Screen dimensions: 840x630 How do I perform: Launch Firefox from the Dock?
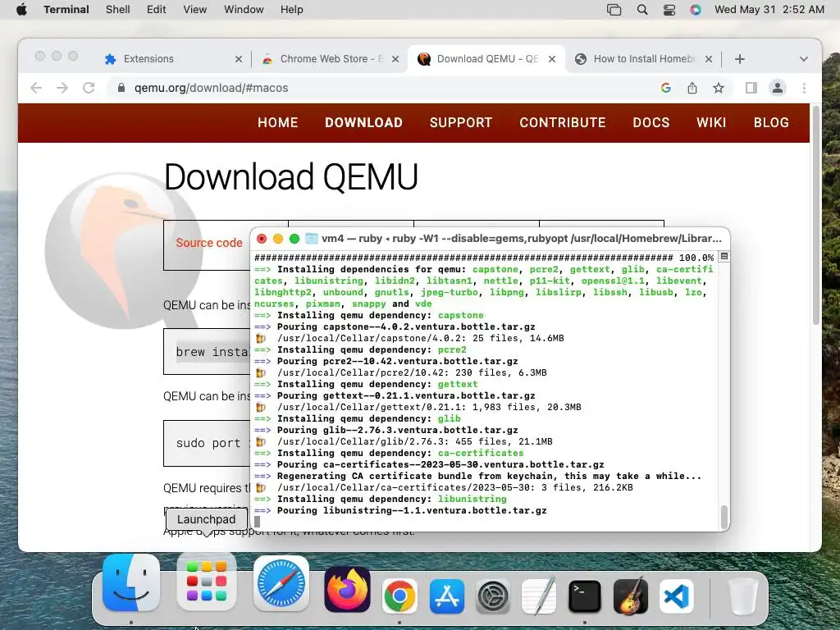point(347,589)
